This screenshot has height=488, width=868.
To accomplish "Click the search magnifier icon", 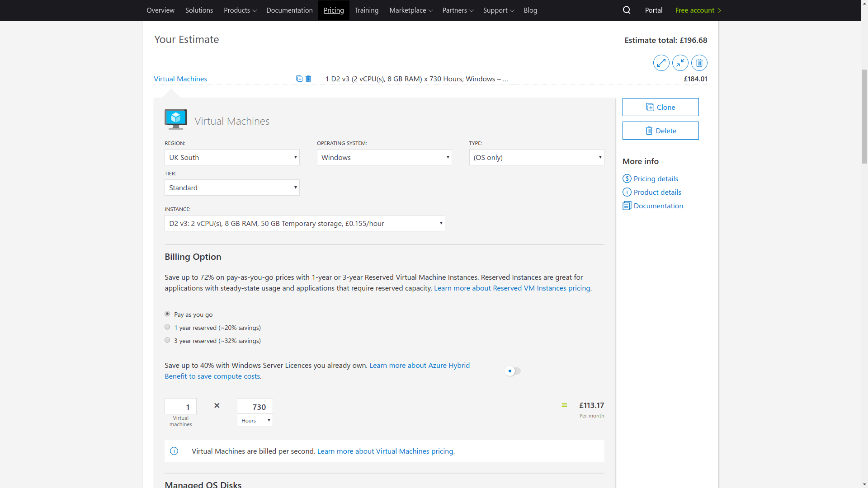I will coord(627,10).
